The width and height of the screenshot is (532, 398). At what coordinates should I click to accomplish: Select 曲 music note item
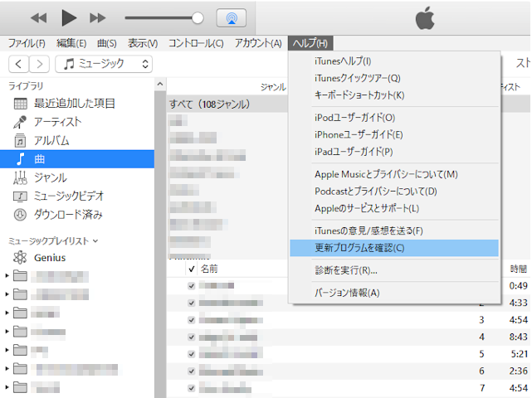pos(77,159)
